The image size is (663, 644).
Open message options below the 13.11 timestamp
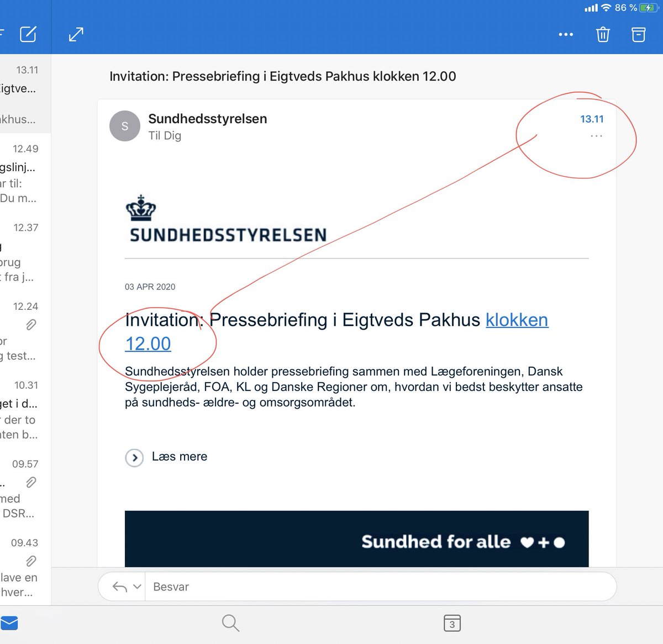coord(597,136)
